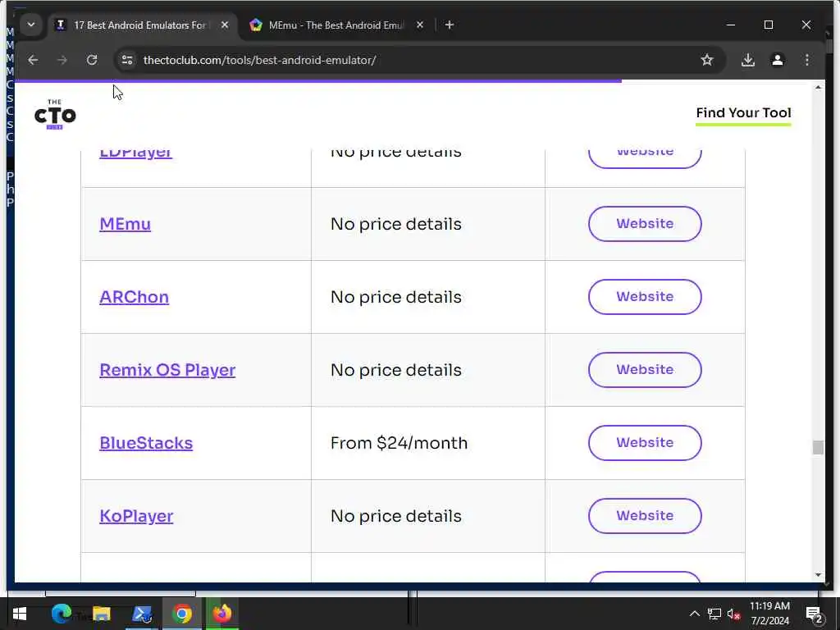Open PowerShell from taskbar

(142, 614)
